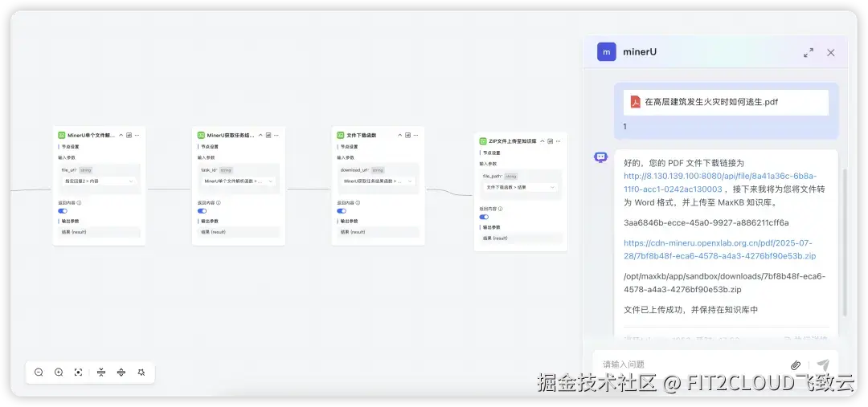Image resolution: width=868 pixels, height=407 pixels.
Task: Click the 文件下载函数 node title
Action: click(x=361, y=135)
